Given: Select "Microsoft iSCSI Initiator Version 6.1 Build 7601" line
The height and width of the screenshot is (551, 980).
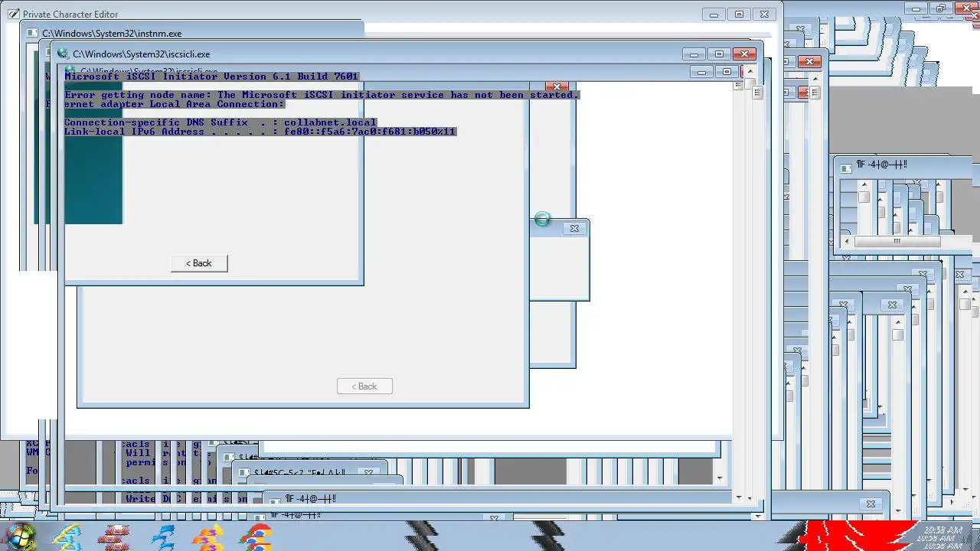Looking at the screenshot, I should coord(211,77).
